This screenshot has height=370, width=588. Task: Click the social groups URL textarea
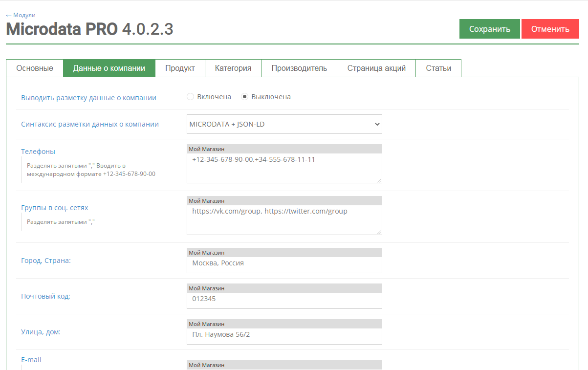tap(284, 219)
